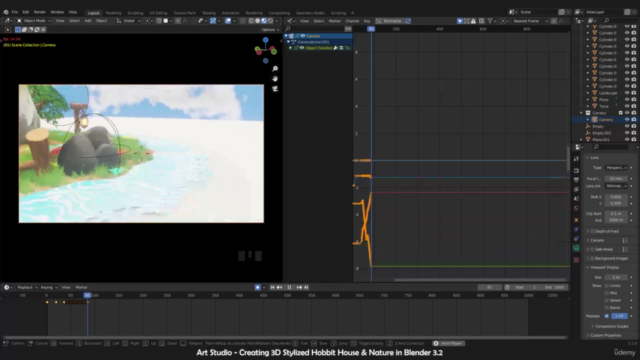Hide Torus object with eye icon
This screenshot has width=640, height=360.
click(627, 106)
